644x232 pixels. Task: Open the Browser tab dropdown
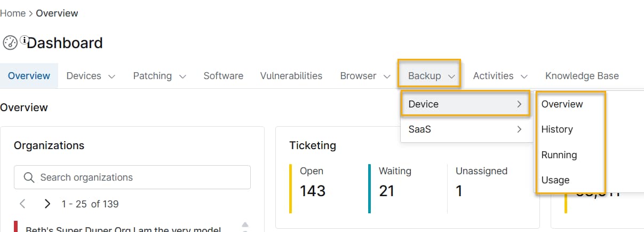365,76
